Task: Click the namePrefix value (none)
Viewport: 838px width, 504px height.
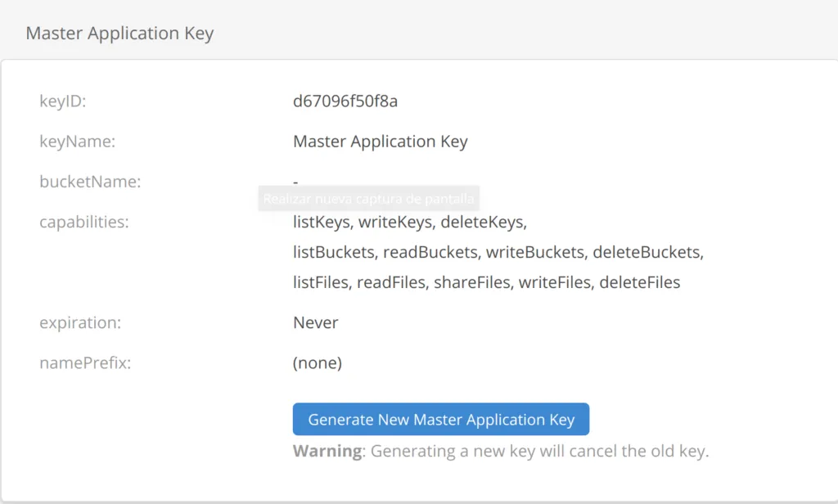Action: point(318,362)
